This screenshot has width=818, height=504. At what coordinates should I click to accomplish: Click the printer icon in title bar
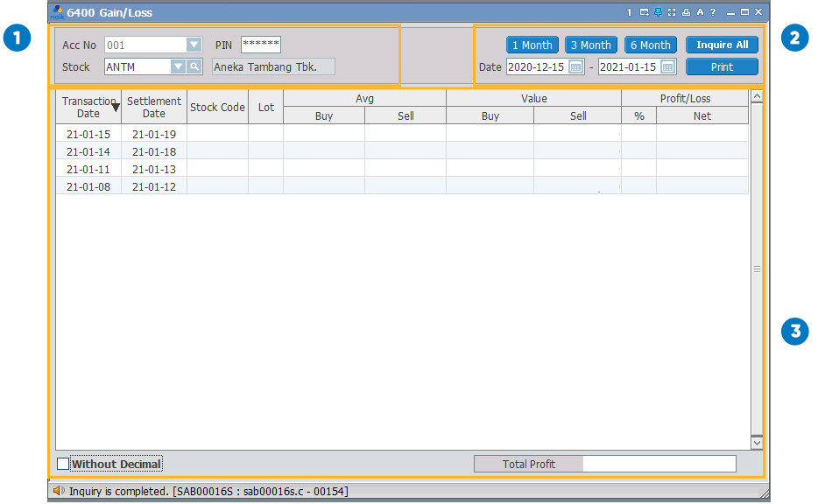tap(686, 12)
